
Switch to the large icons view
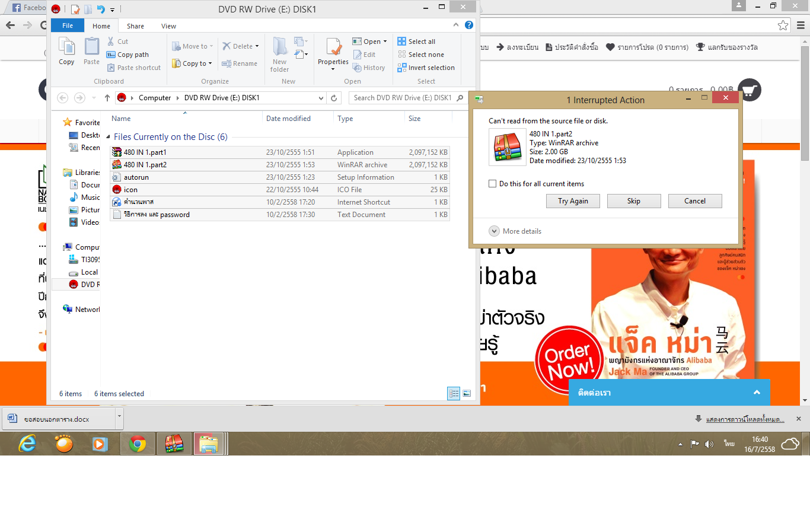pyautogui.click(x=467, y=393)
